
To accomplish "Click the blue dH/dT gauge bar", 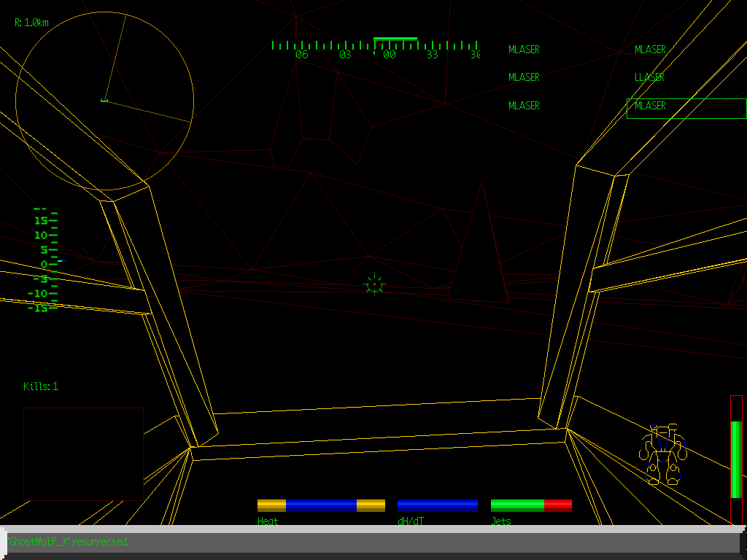I will pyautogui.click(x=438, y=505).
